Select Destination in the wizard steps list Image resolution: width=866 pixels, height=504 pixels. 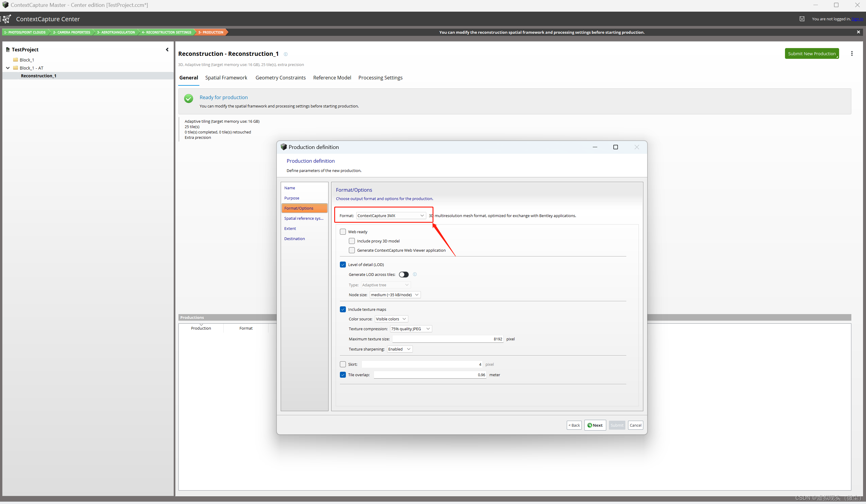(294, 239)
